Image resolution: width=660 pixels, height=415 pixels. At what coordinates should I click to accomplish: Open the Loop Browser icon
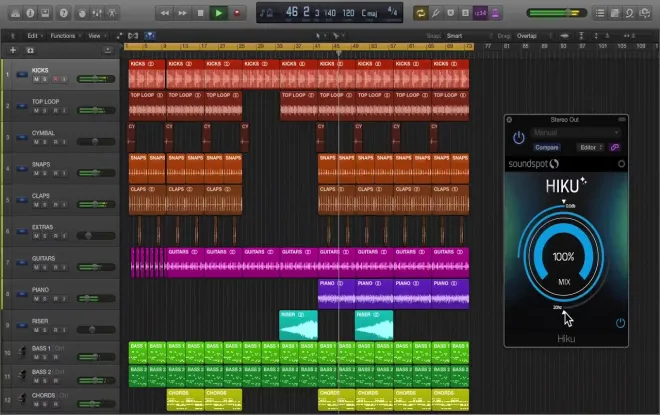[x=629, y=13]
